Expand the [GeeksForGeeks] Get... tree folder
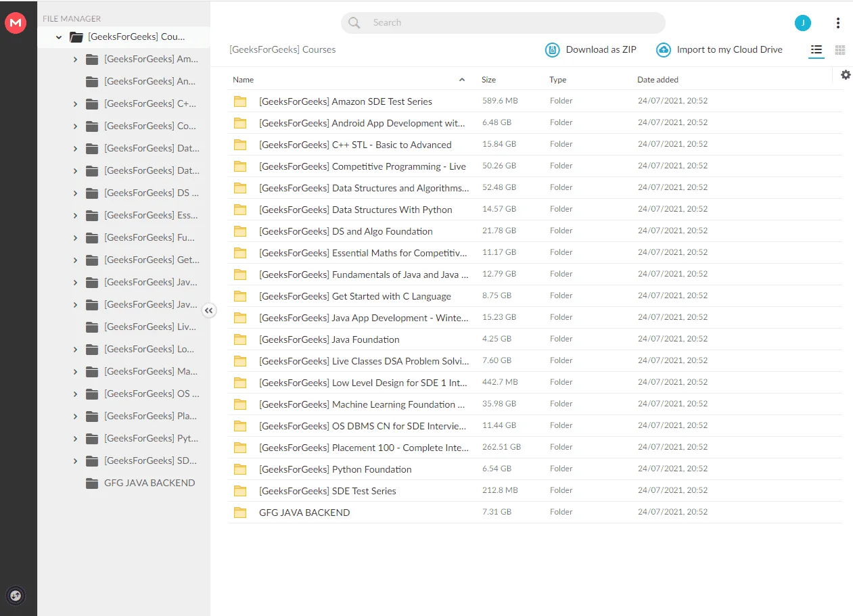853x616 pixels. click(75, 260)
